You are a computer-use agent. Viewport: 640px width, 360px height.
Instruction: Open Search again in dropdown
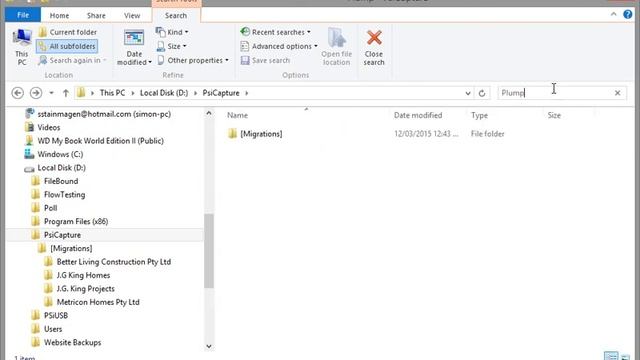72,60
